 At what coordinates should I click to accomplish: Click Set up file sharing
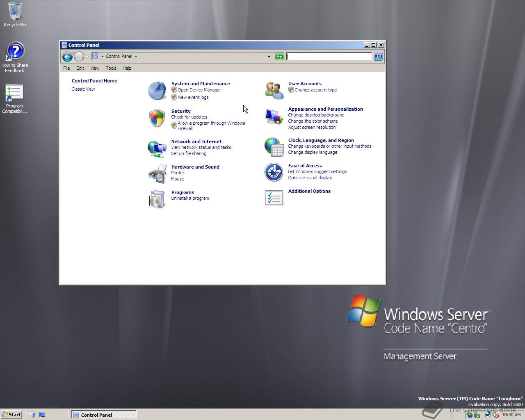[189, 153]
